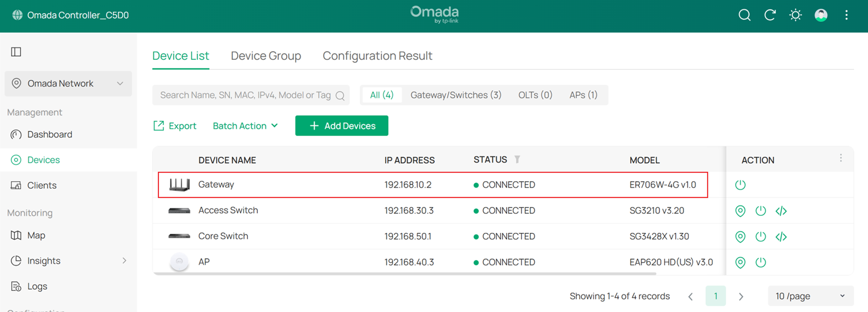Open table column settings dots

pos(841,158)
